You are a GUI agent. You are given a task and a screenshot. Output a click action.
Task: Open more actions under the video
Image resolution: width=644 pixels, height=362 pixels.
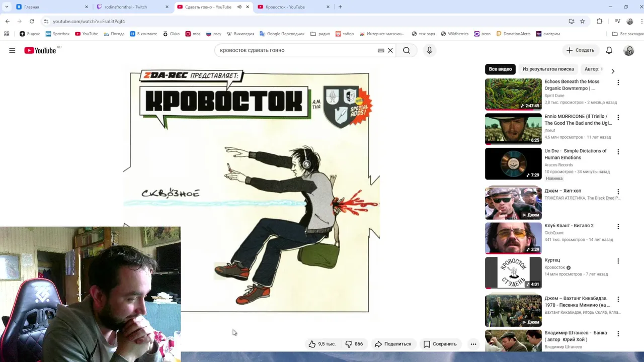coord(473,344)
